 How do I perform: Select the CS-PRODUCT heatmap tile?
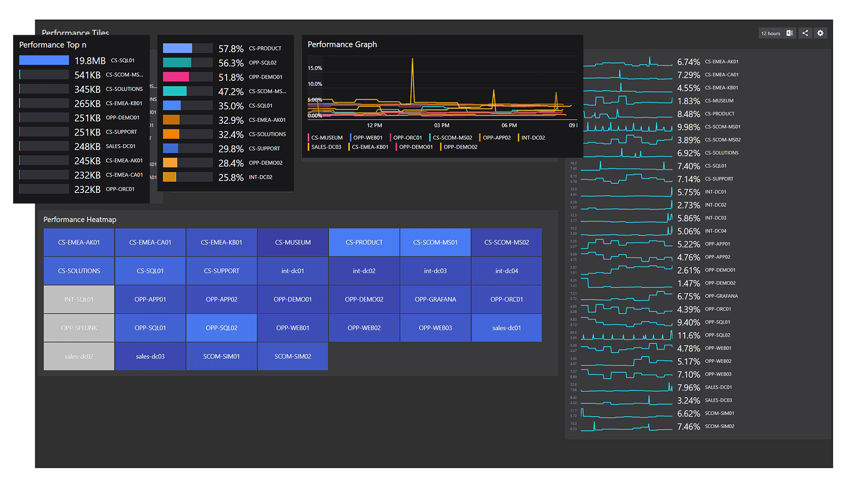pyautogui.click(x=364, y=242)
